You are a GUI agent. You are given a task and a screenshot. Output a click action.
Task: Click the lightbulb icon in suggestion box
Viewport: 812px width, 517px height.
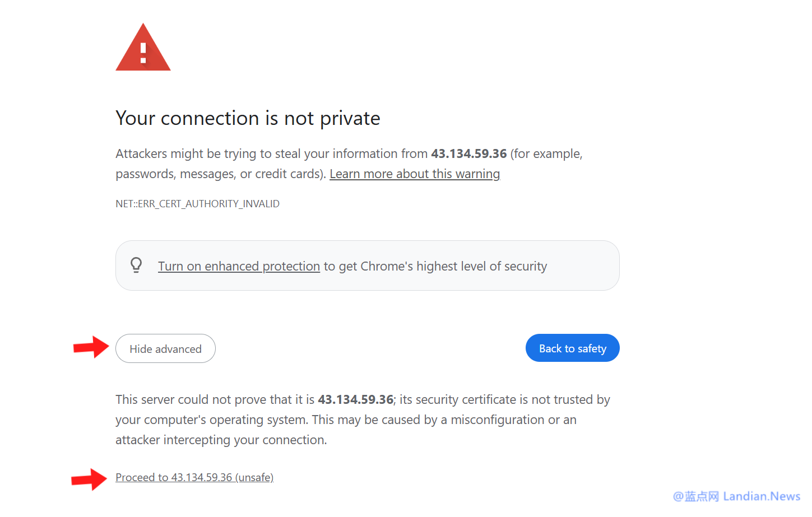pyautogui.click(x=136, y=265)
